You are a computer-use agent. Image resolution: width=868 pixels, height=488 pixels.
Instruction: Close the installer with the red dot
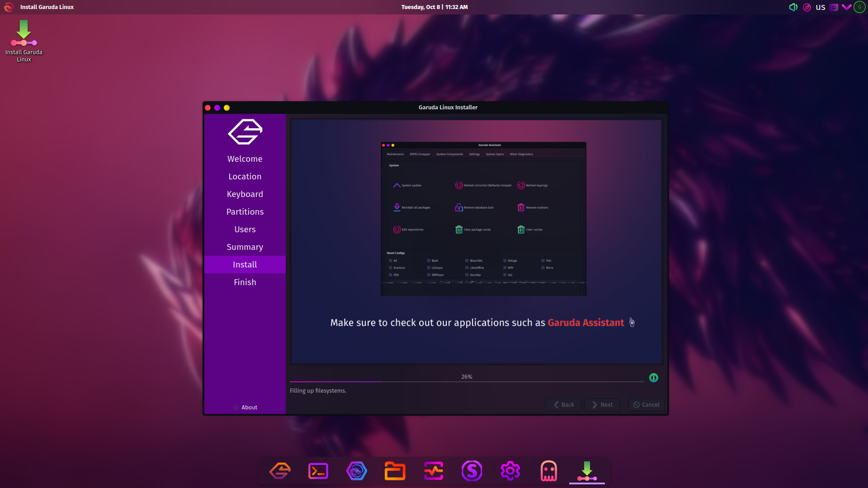[x=208, y=108]
